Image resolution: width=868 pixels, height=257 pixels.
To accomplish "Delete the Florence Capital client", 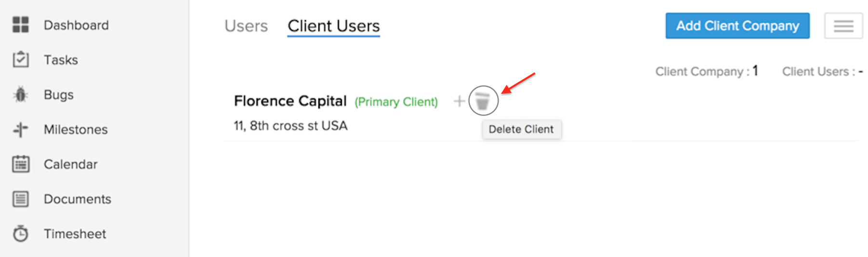I will pos(483,101).
